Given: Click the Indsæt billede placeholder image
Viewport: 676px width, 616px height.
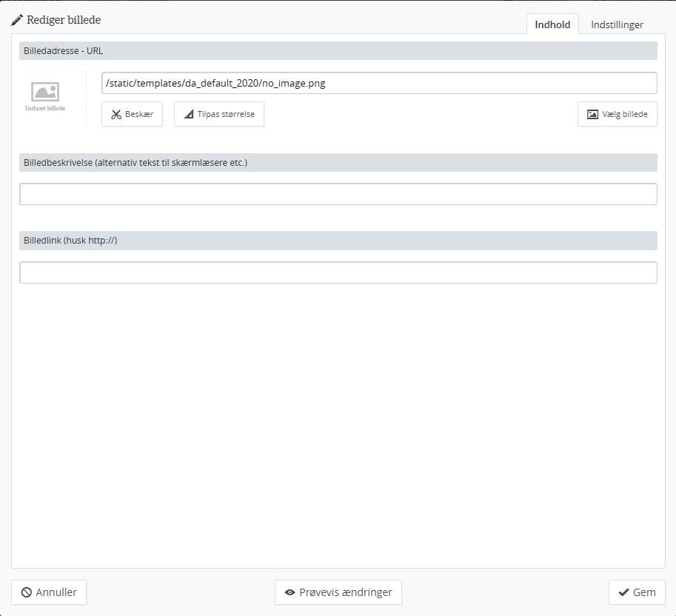Looking at the screenshot, I should coord(45,96).
